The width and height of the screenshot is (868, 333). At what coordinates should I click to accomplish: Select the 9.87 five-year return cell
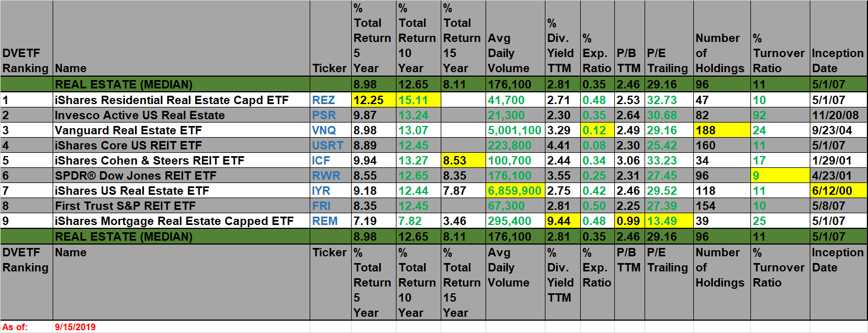click(x=374, y=115)
